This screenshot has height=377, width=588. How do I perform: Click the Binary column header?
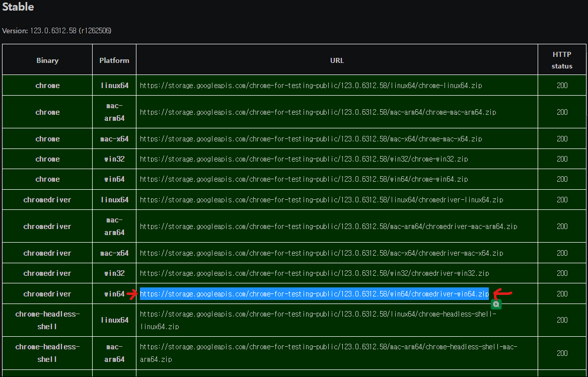[x=47, y=60]
